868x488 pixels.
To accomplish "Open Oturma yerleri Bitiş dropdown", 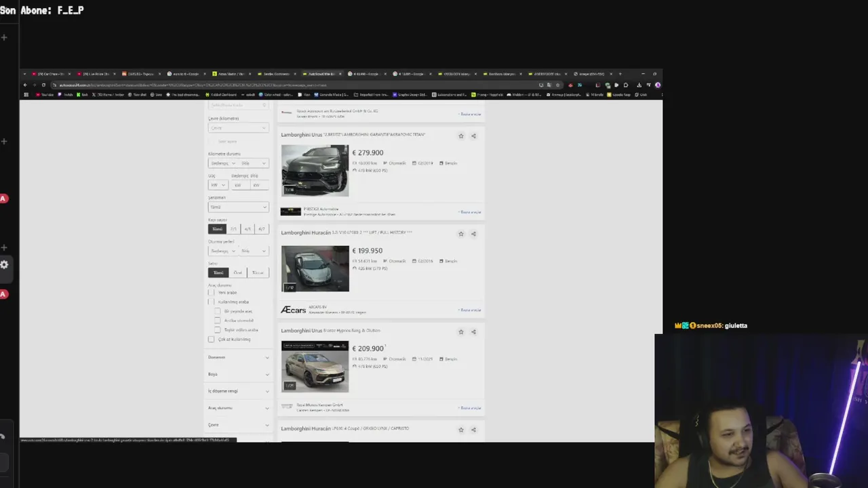I will 254,251.
